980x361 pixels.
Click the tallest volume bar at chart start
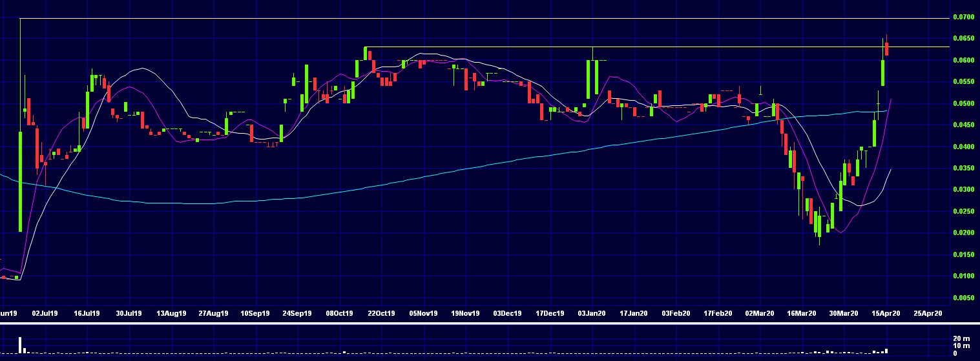coord(21,345)
